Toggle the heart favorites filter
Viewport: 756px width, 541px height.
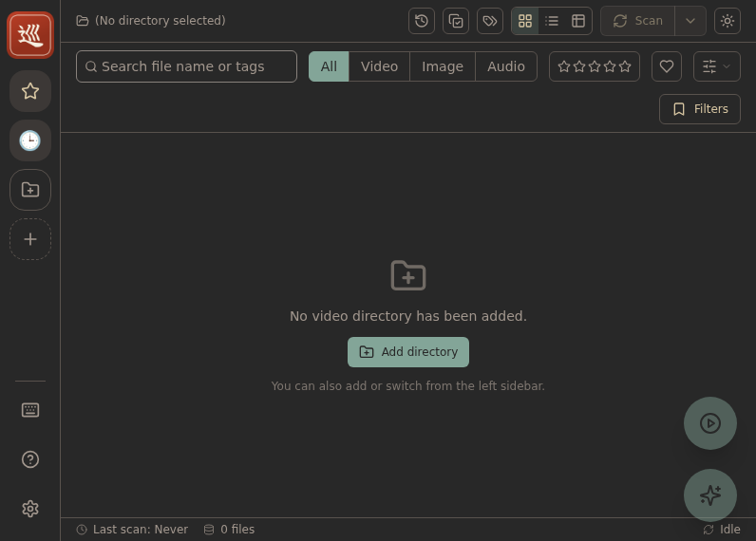[x=667, y=66]
